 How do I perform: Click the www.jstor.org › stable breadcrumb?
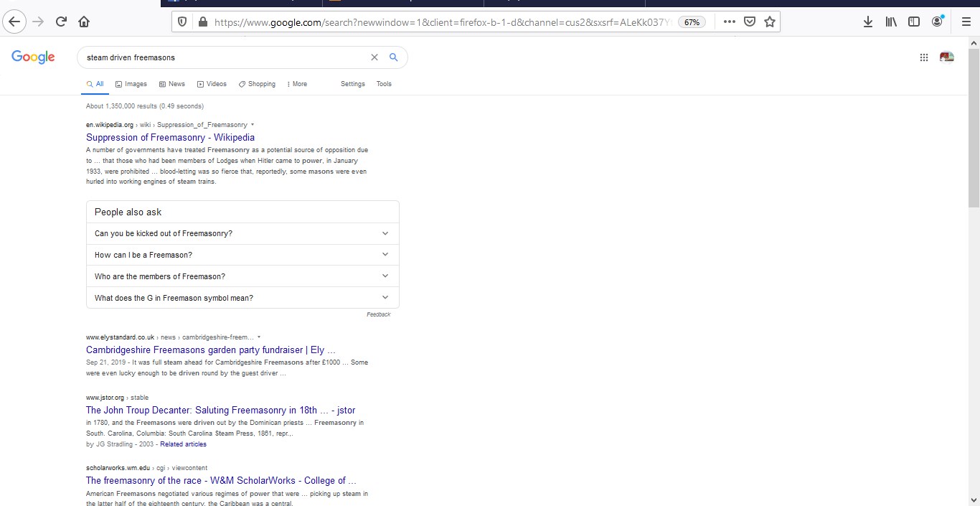[x=118, y=398]
